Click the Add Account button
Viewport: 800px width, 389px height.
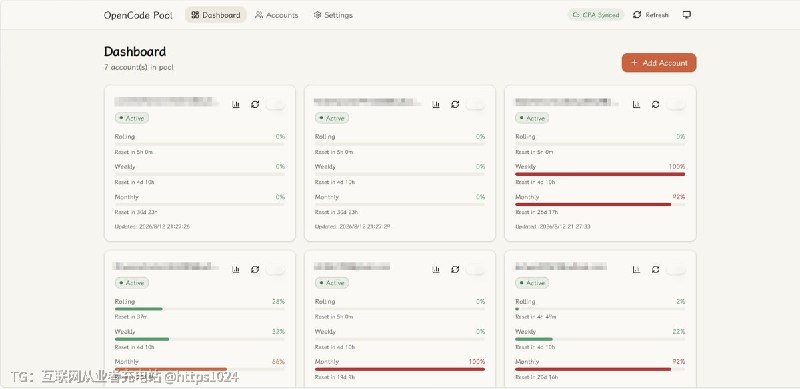[659, 63]
